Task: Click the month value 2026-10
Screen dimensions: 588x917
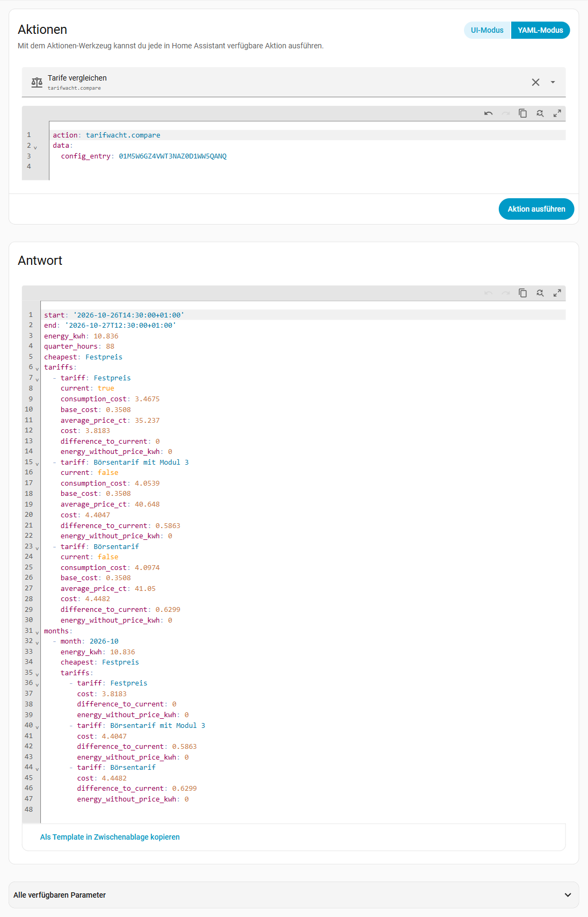Action: (104, 641)
